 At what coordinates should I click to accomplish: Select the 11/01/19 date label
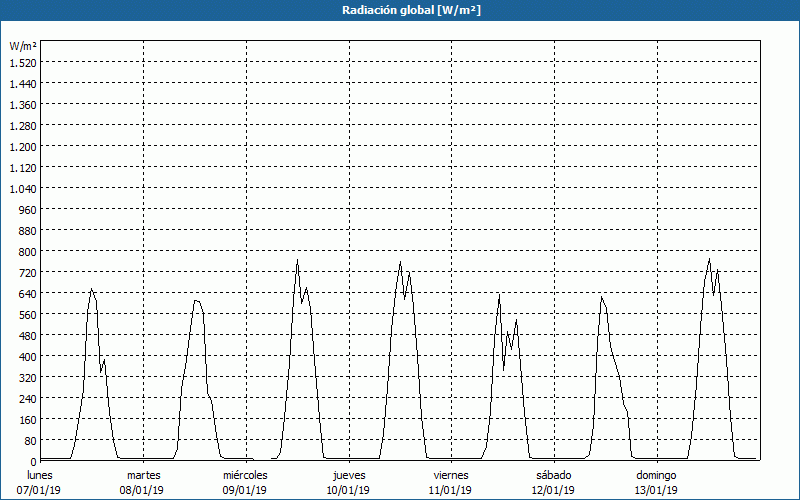pos(450,490)
